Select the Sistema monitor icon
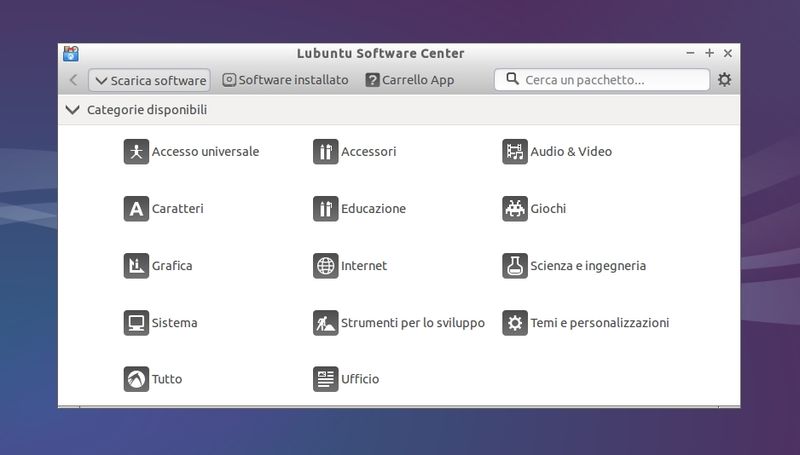 coord(136,323)
